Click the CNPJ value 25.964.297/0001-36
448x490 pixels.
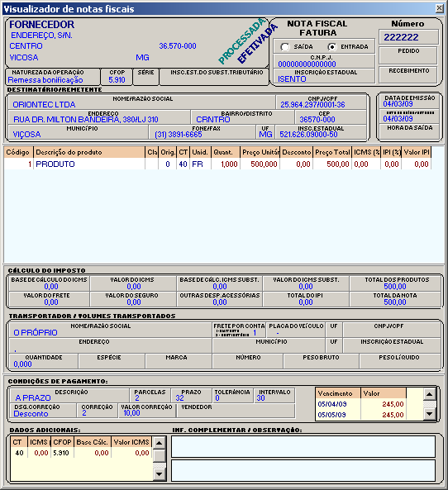[x=312, y=105]
